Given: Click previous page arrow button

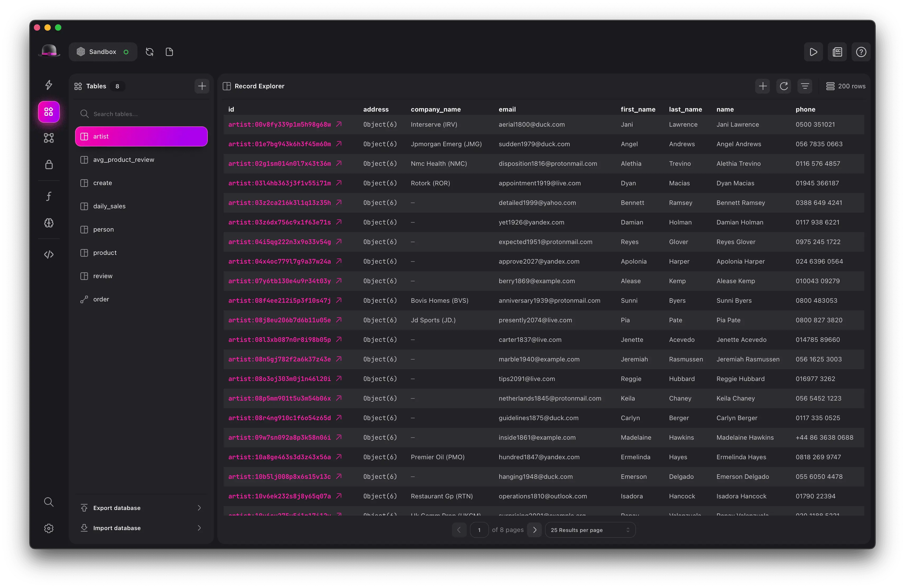Looking at the screenshot, I should coord(458,530).
